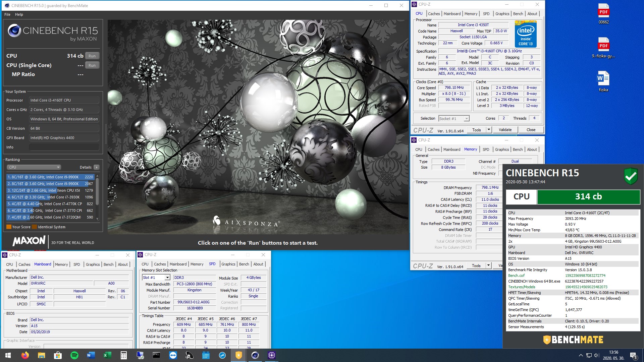
Task: Click the 314 cb score in BenchMate
Action: pos(588,197)
